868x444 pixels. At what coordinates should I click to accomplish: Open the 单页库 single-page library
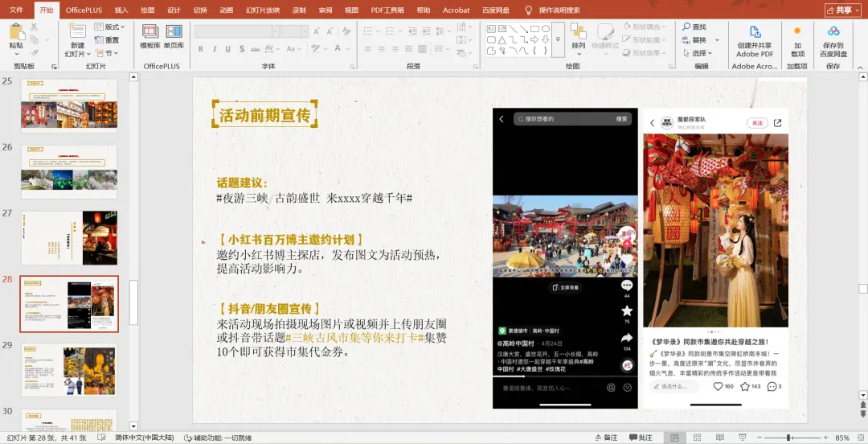(174, 36)
